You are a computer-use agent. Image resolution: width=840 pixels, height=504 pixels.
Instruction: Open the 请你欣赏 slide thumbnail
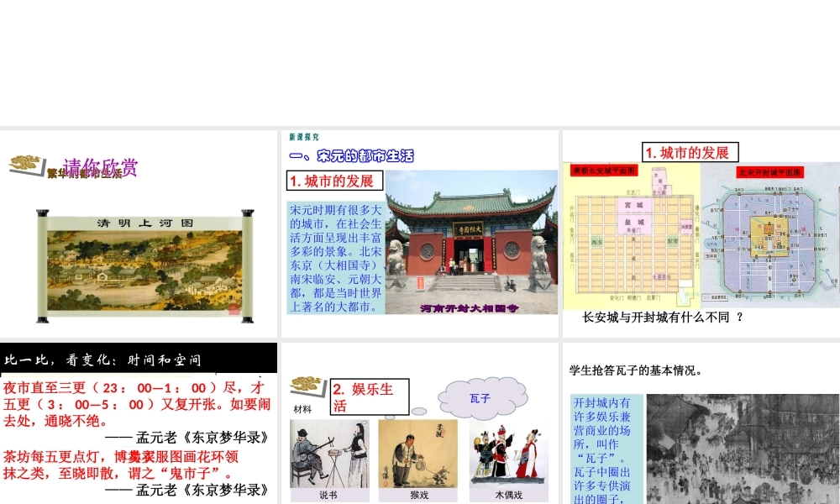(139, 234)
